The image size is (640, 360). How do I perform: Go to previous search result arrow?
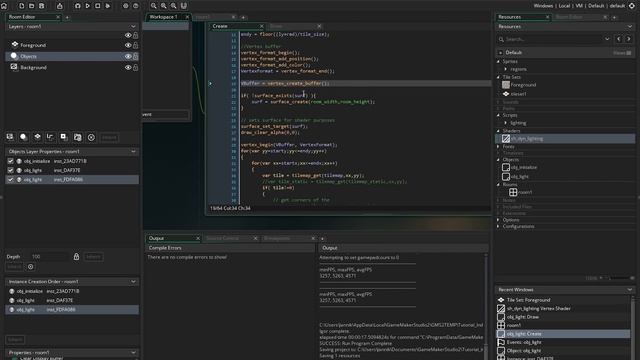(619, 39)
